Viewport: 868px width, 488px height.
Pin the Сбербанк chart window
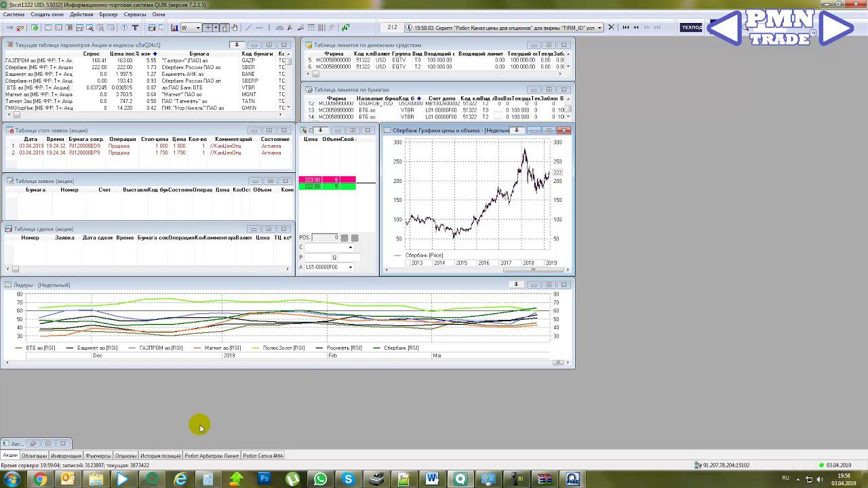(517, 130)
